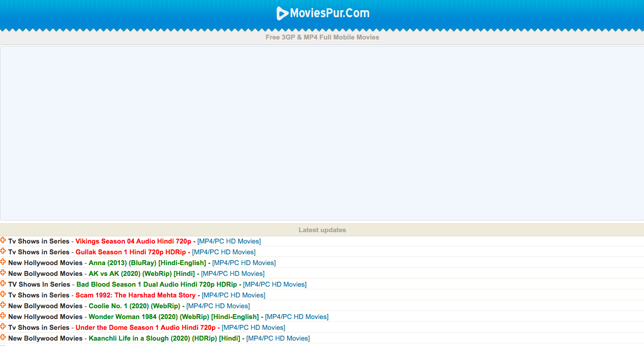Select AK vs AK (2020) WebRip link
This screenshot has width=644, height=346.
point(141,274)
